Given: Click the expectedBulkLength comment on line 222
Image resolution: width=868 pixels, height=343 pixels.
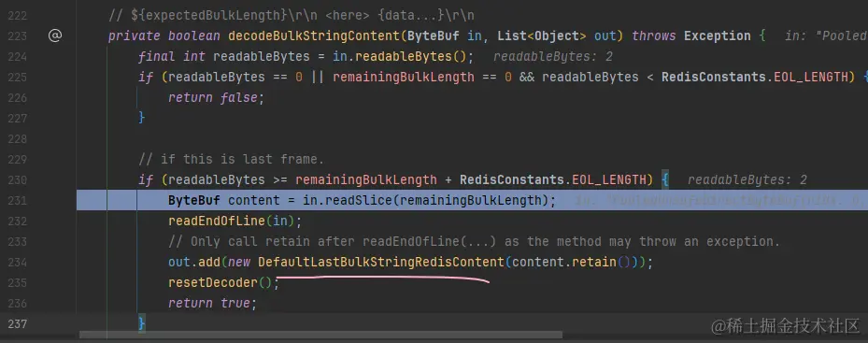Looking at the screenshot, I should [x=292, y=16].
